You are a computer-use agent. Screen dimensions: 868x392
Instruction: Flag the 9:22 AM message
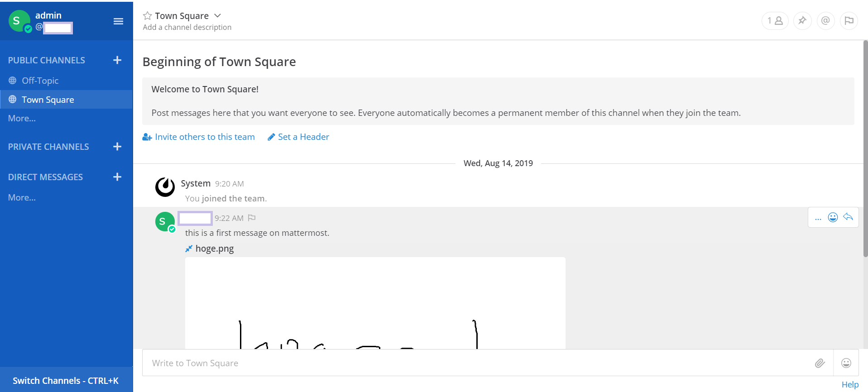(252, 218)
